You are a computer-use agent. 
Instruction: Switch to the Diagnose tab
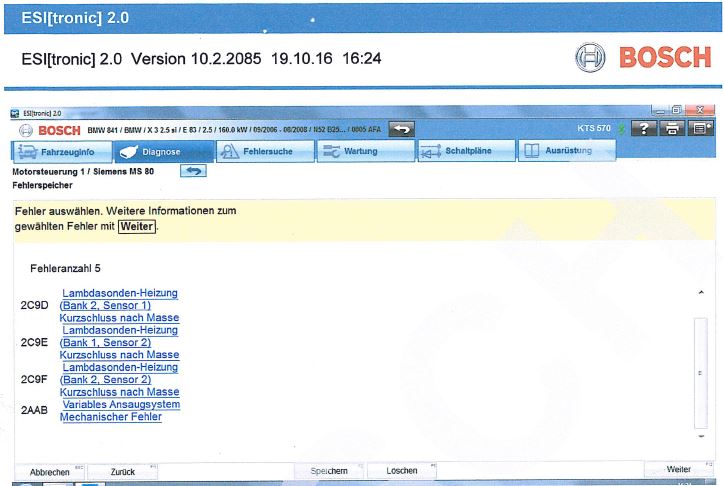(x=164, y=152)
